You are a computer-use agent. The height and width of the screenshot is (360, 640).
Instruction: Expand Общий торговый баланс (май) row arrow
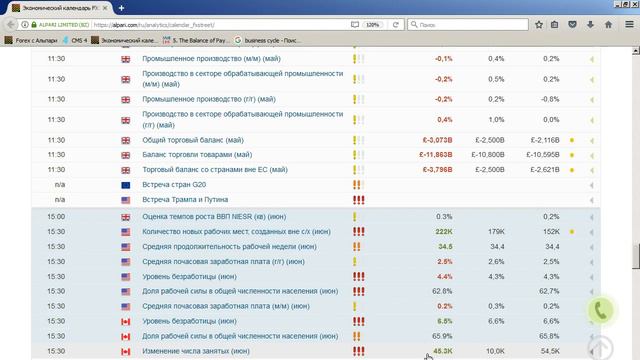tap(591, 140)
